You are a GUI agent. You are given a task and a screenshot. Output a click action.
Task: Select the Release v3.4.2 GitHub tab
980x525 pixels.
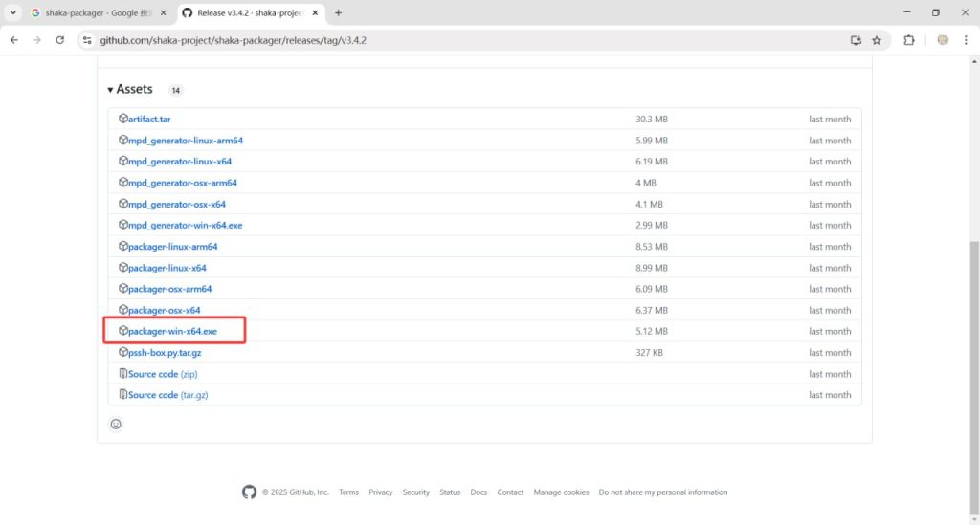coord(251,12)
